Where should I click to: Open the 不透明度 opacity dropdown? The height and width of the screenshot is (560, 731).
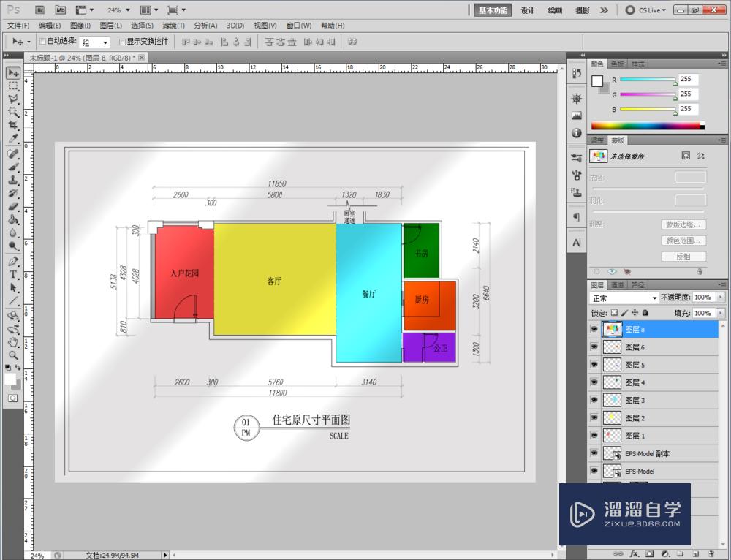pos(719,297)
